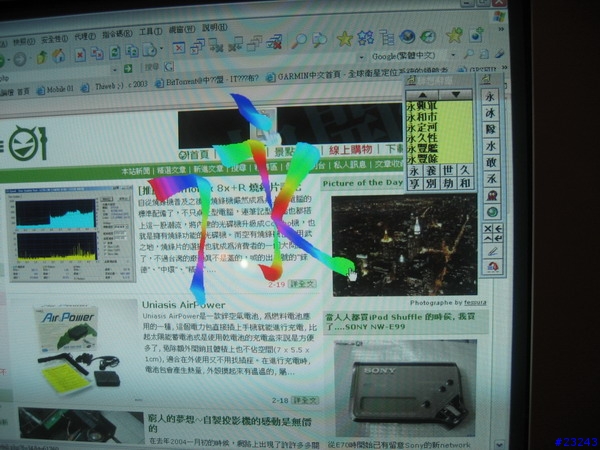
Task: Click the fespura photographer link
Action: (x=475, y=303)
